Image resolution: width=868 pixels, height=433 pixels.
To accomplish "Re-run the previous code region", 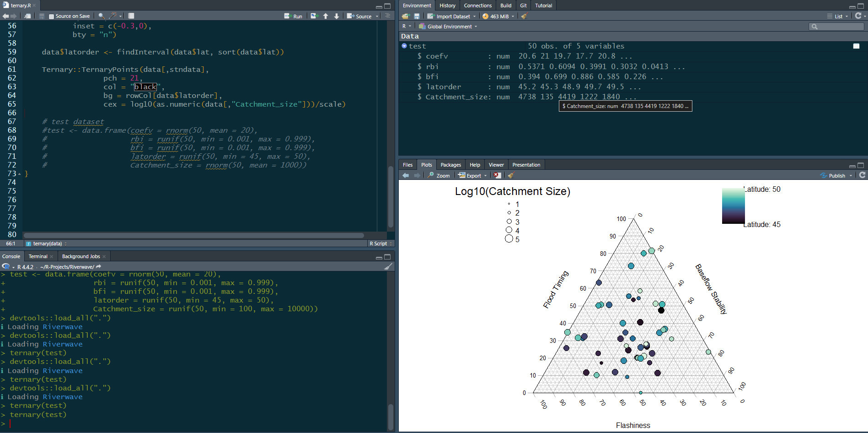I will tap(314, 16).
